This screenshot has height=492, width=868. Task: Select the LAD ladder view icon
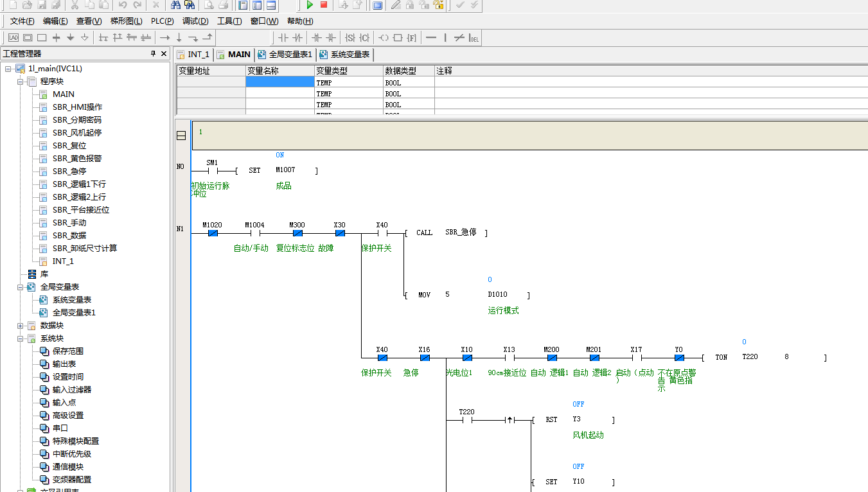13,37
